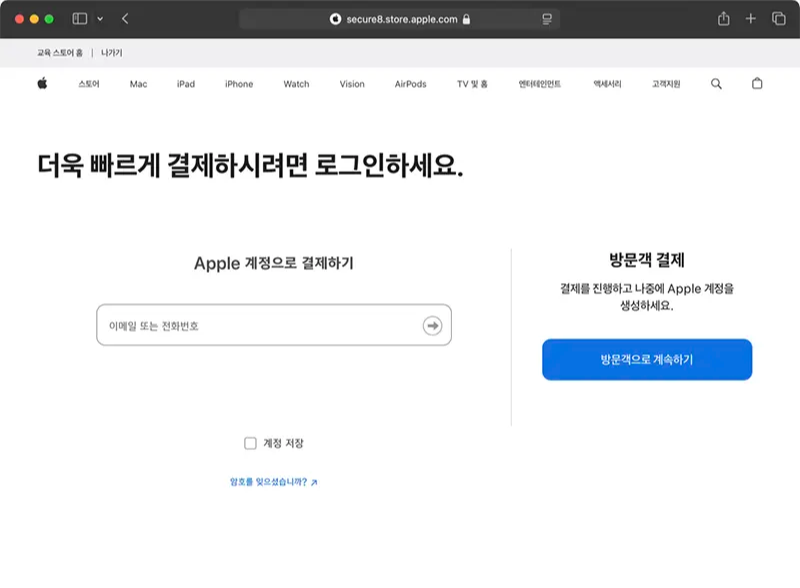Click the Apple logo in the navigation bar

click(x=40, y=84)
